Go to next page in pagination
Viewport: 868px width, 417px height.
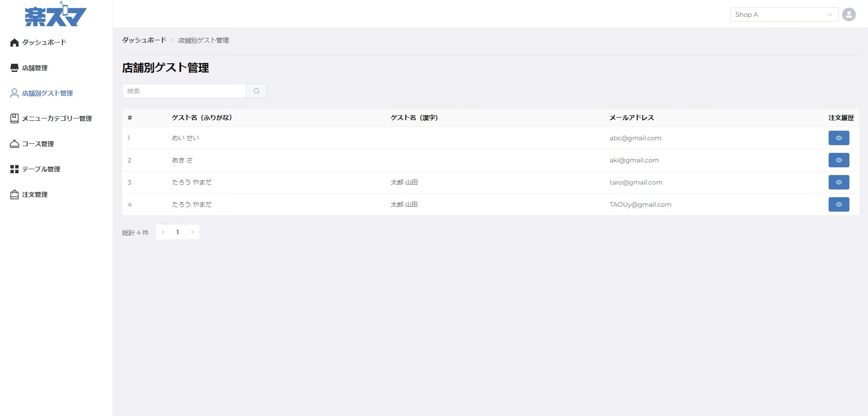tap(192, 232)
